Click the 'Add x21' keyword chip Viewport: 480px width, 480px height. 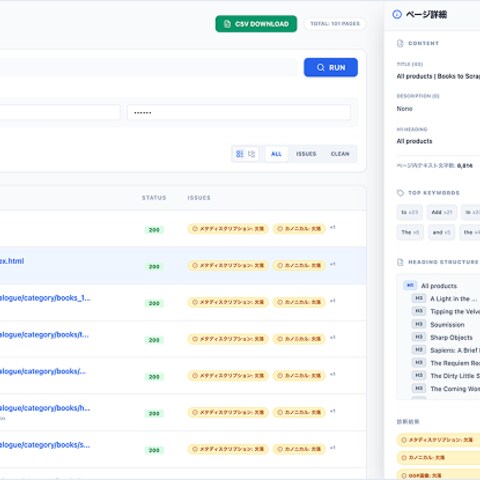(442, 212)
